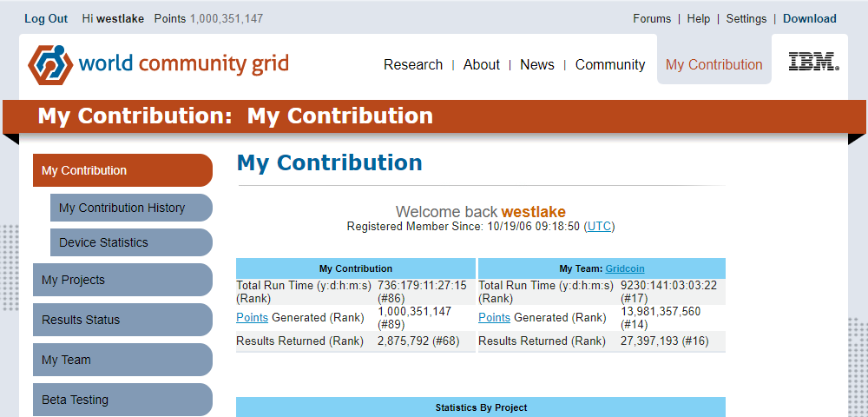
Task: Open the Settings link
Action: (746, 19)
